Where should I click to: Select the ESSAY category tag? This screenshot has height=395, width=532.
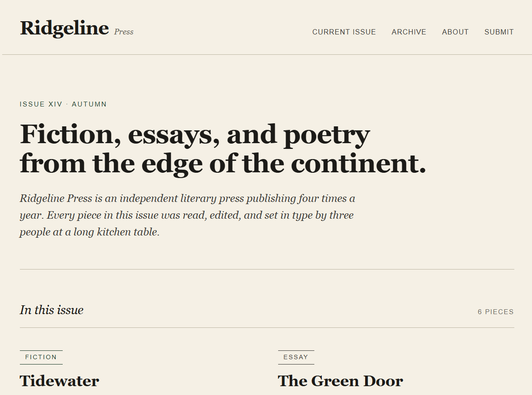tap(296, 357)
